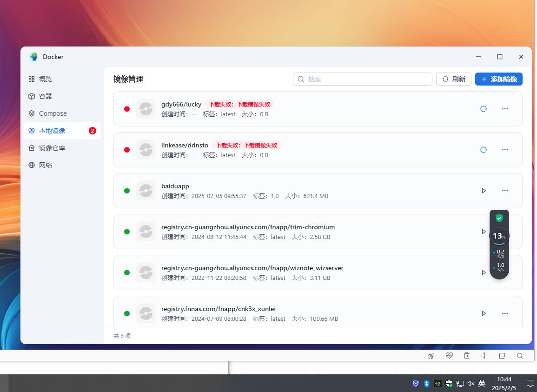Click window layout icon in bottom toolbar
Viewport: 537px width, 392px height.
[x=502, y=356]
